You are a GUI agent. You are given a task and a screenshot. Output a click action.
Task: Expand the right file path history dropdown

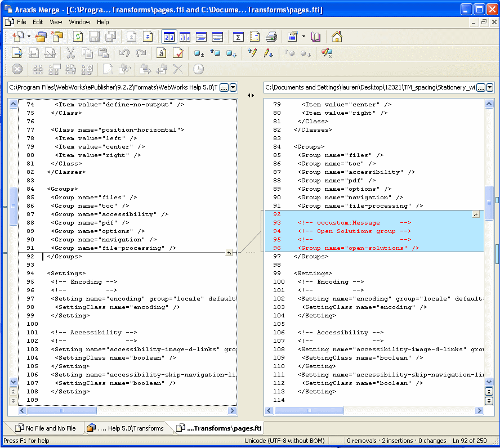(489, 88)
